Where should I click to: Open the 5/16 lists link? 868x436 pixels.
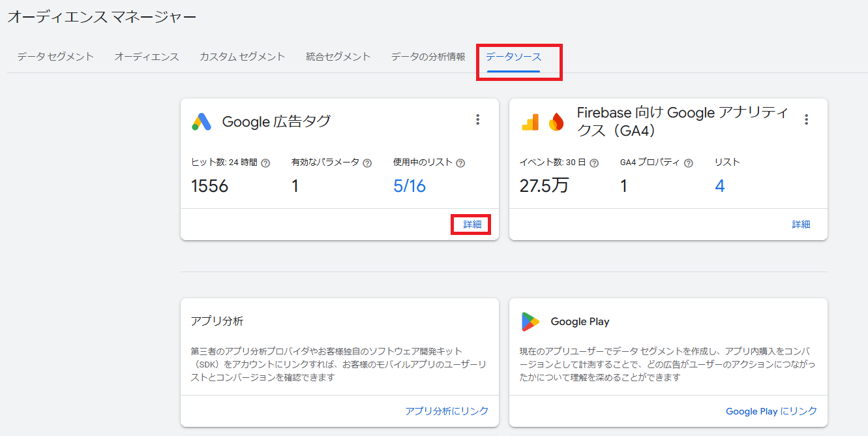[410, 186]
